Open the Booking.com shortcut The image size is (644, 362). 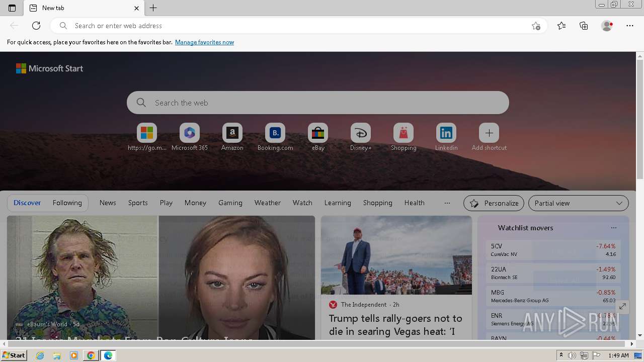click(x=275, y=137)
